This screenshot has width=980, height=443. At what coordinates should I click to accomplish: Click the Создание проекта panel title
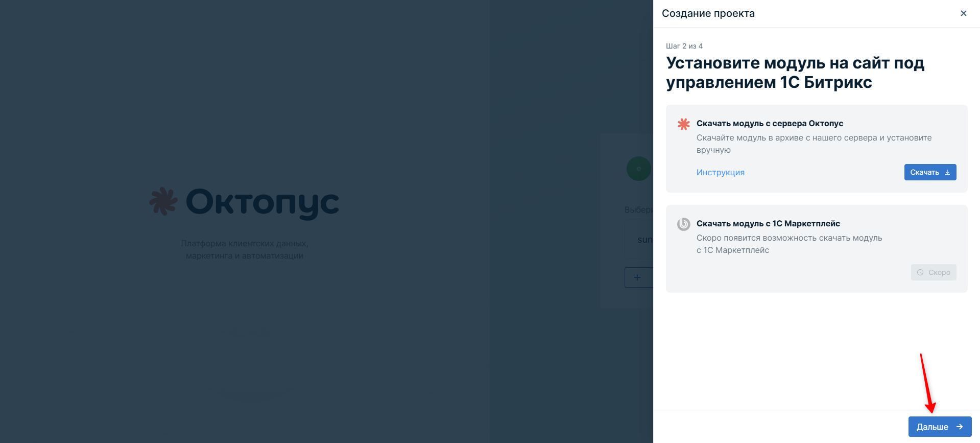point(708,13)
